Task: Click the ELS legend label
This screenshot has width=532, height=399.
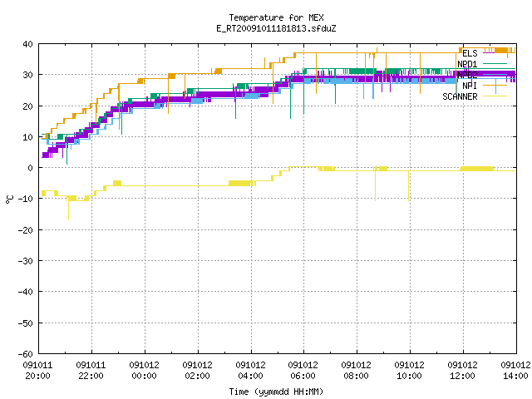Action: tap(470, 53)
